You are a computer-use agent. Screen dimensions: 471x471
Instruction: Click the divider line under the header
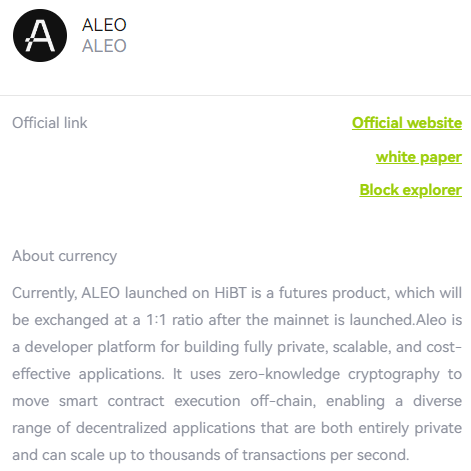(235, 95)
